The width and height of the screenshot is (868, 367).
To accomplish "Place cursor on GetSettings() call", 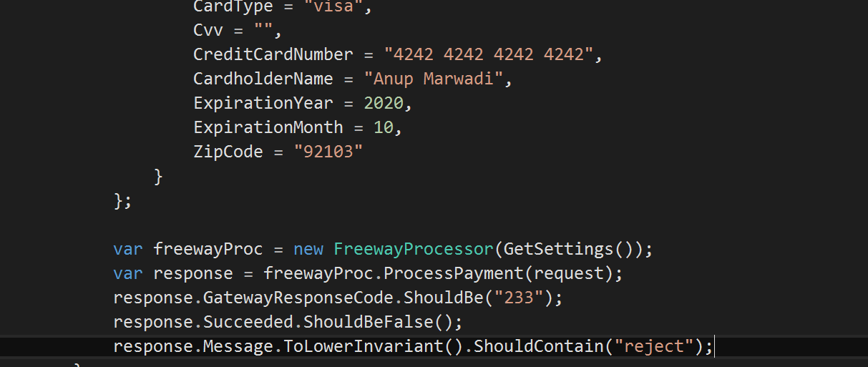I will [x=570, y=250].
